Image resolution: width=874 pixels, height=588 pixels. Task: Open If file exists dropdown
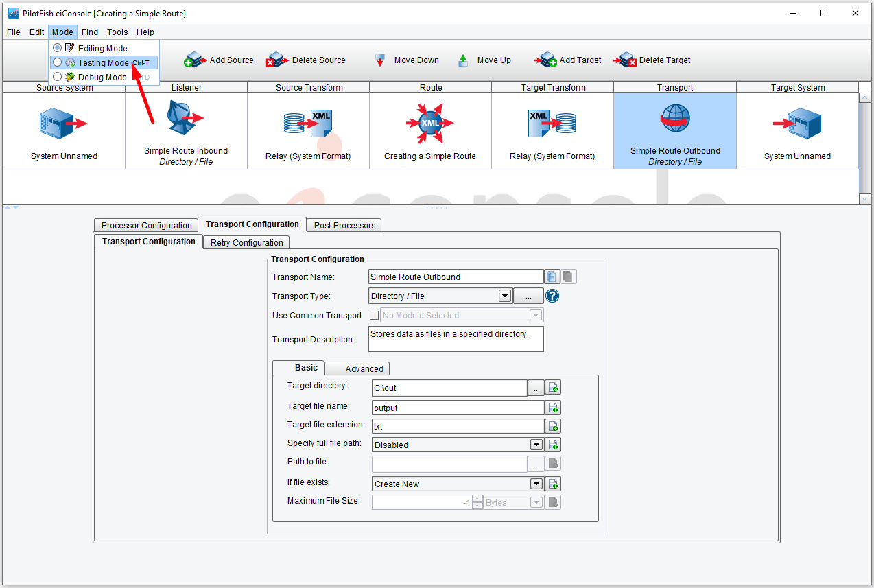tap(536, 484)
